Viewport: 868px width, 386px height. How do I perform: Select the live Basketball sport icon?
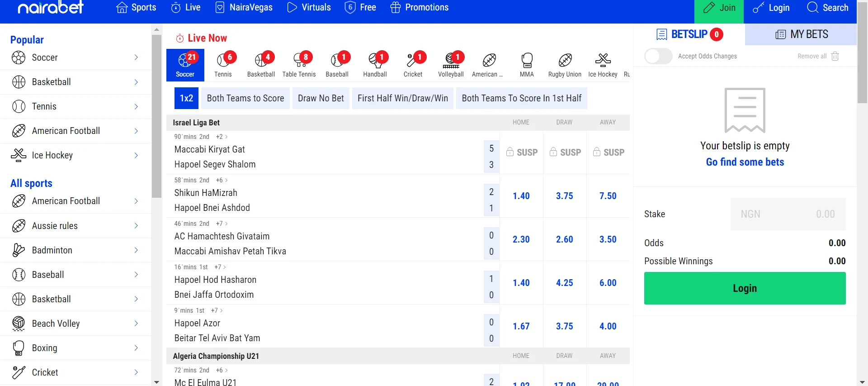click(x=261, y=65)
